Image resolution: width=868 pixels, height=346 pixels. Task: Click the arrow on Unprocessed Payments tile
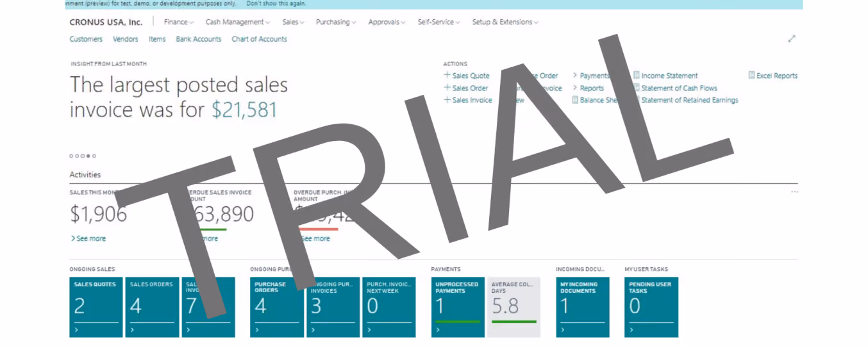[x=438, y=330]
